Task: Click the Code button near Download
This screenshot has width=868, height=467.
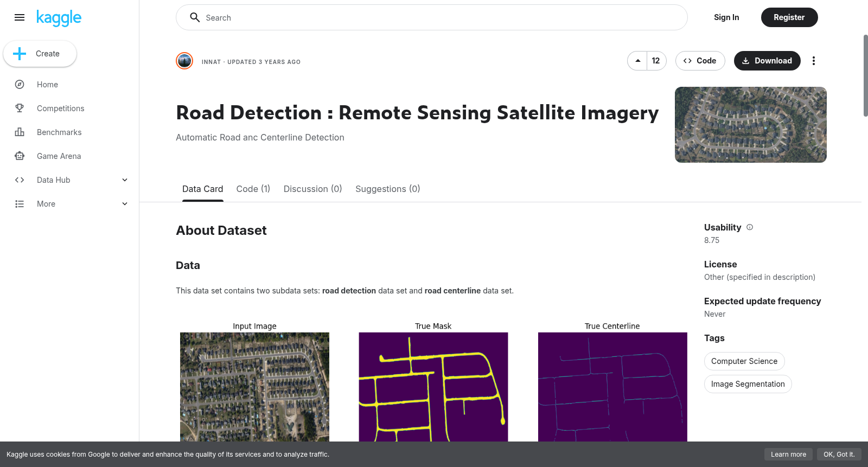Action: (x=700, y=61)
